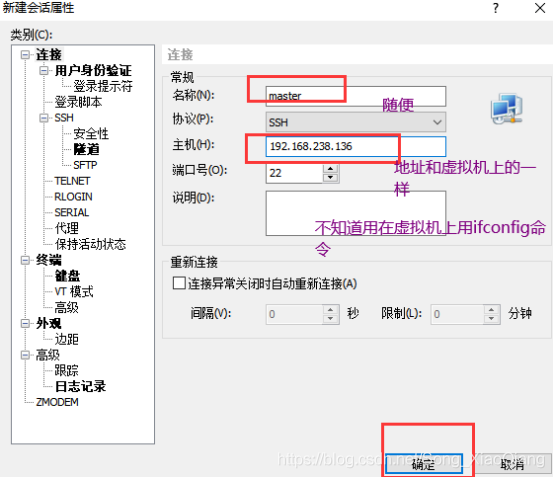The width and height of the screenshot is (554, 478).
Task: Click the 名称 name field containing master
Action: click(x=355, y=96)
